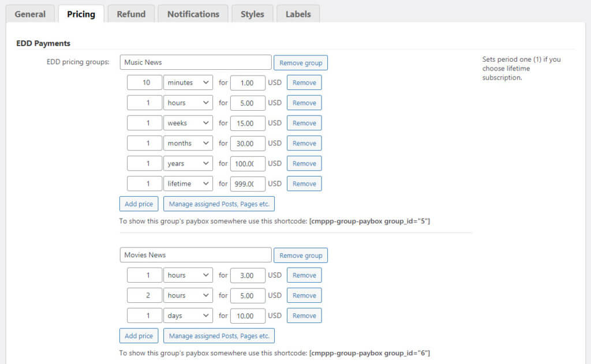
Task: Remove the 1 years for 100.00 price row
Action: click(304, 163)
